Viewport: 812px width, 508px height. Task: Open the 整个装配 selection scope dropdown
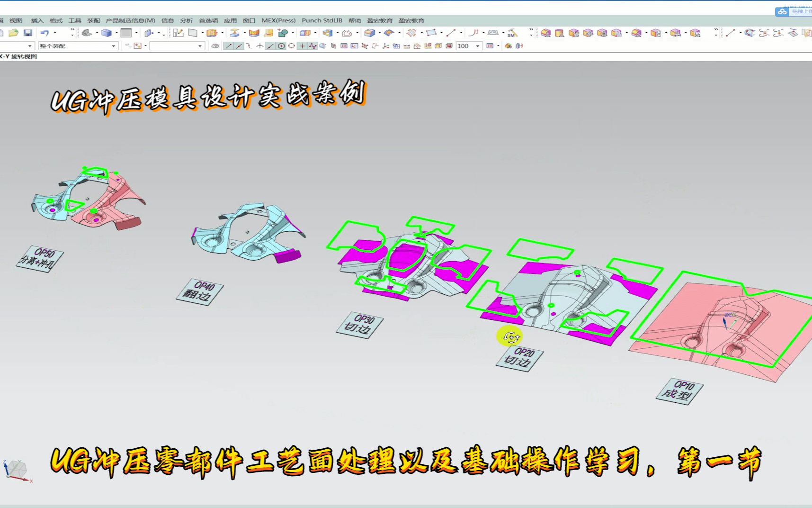pos(114,46)
